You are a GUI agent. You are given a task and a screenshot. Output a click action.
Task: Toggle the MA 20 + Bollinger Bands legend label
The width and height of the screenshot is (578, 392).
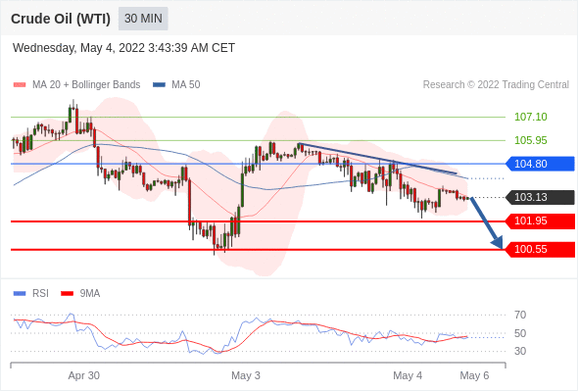point(86,85)
